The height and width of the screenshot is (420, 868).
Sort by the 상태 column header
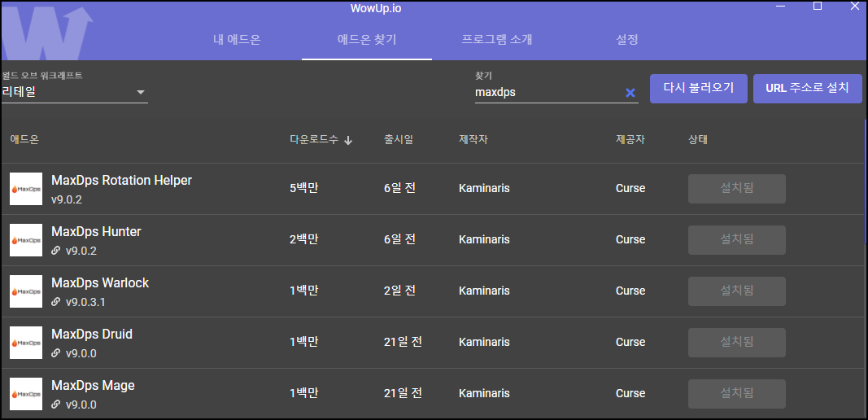(x=697, y=140)
